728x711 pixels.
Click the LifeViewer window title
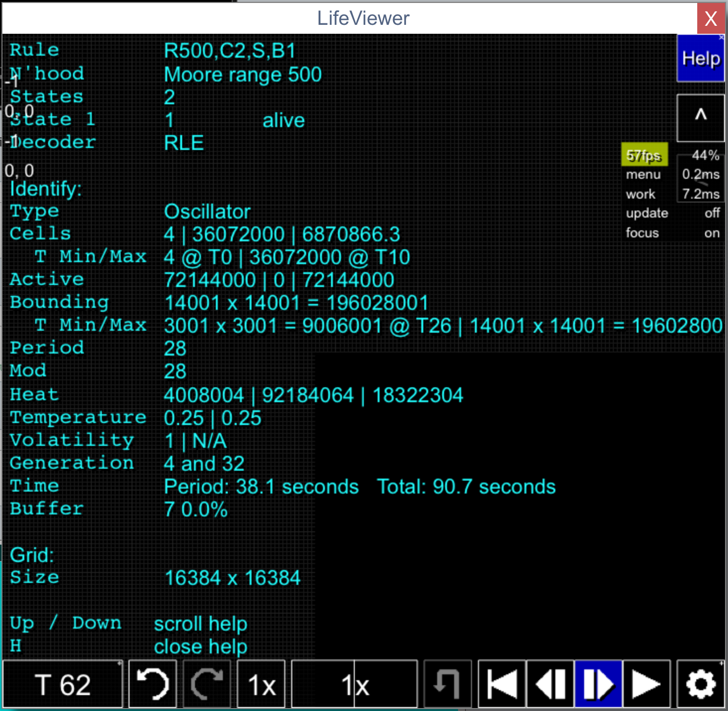[x=363, y=18]
